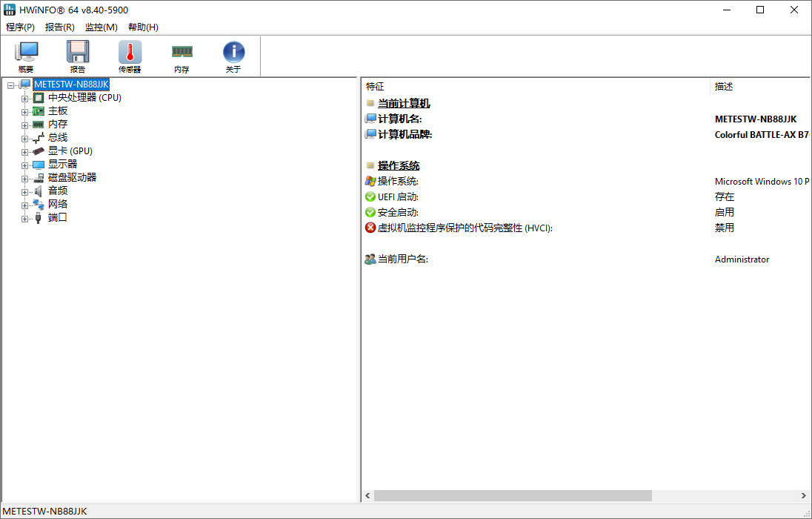
Task: Click the CPU chip icon beside 中央处理器
Action: coord(37,97)
